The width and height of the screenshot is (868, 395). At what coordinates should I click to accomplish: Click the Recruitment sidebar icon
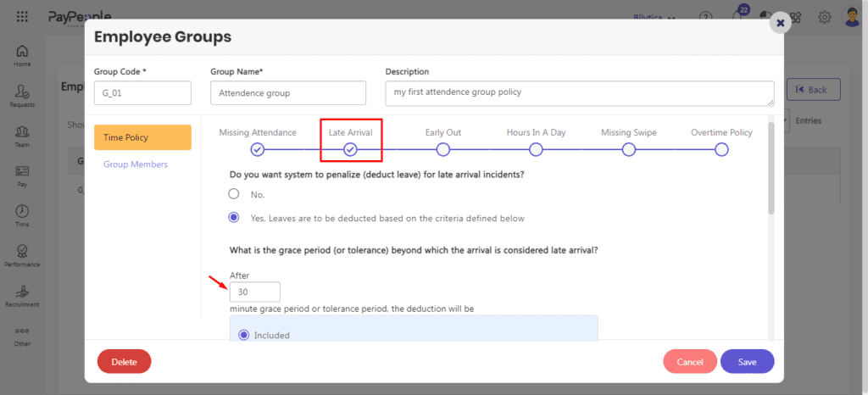click(22, 292)
